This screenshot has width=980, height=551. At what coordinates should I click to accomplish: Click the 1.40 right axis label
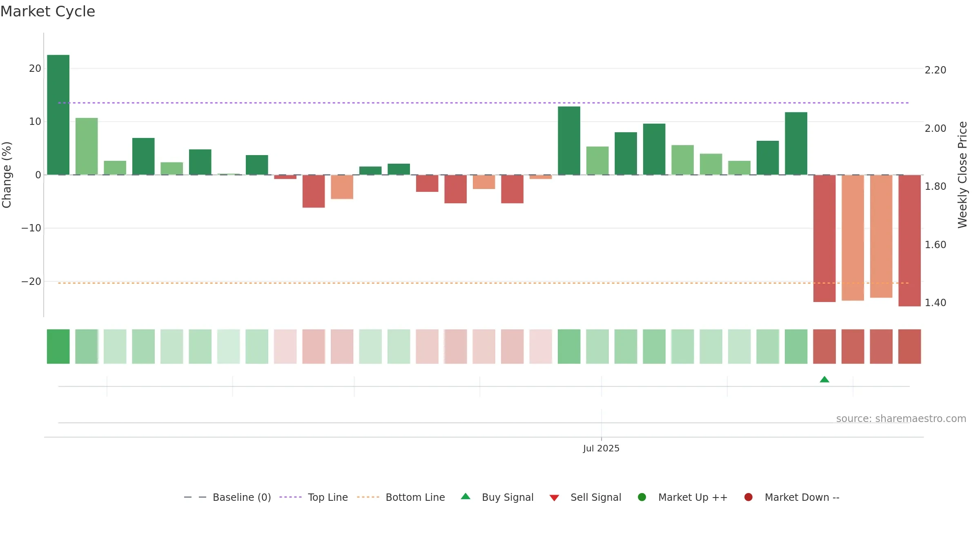[935, 303]
